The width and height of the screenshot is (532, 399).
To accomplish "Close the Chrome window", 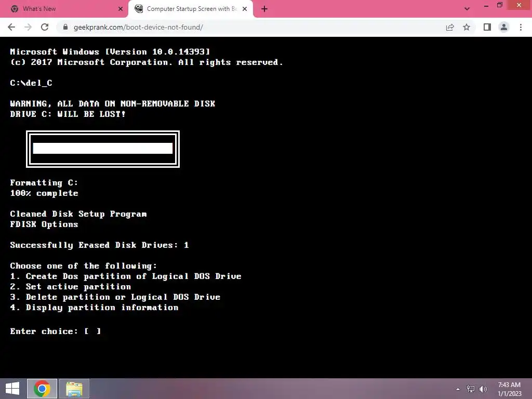I will coord(519,5).
